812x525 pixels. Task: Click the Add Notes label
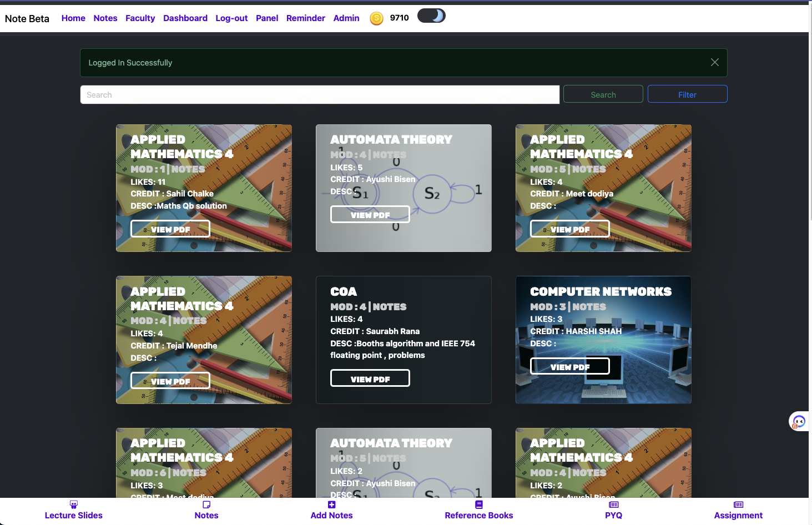tap(331, 516)
